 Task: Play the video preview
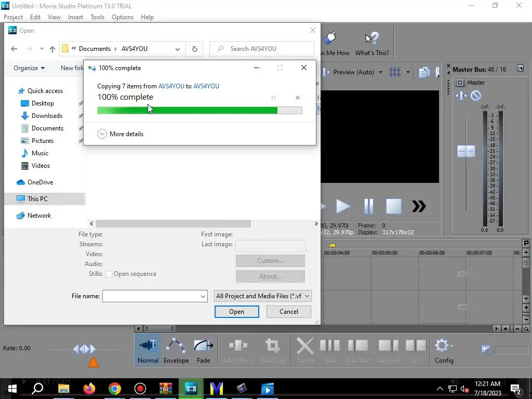pyautogui.click(x=343, y=206)
